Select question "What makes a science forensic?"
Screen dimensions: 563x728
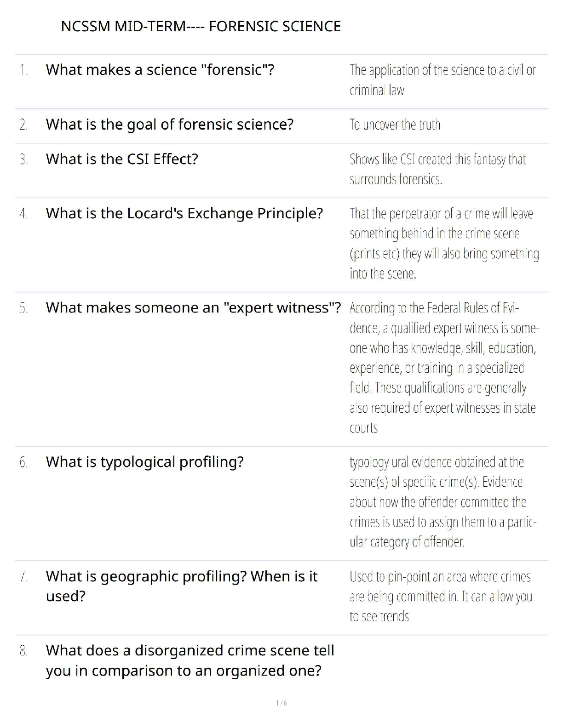click(160, 70)
